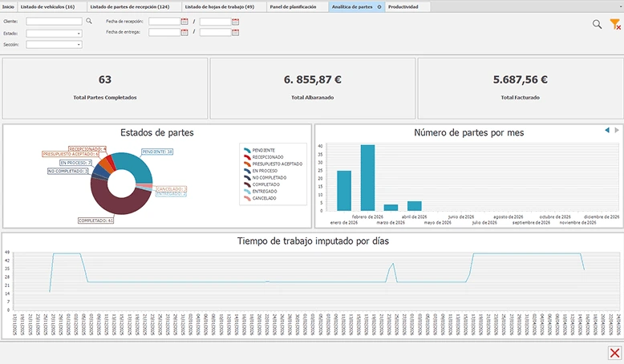
Task: Click the Total Albaranado card
Action: (312, 88)
